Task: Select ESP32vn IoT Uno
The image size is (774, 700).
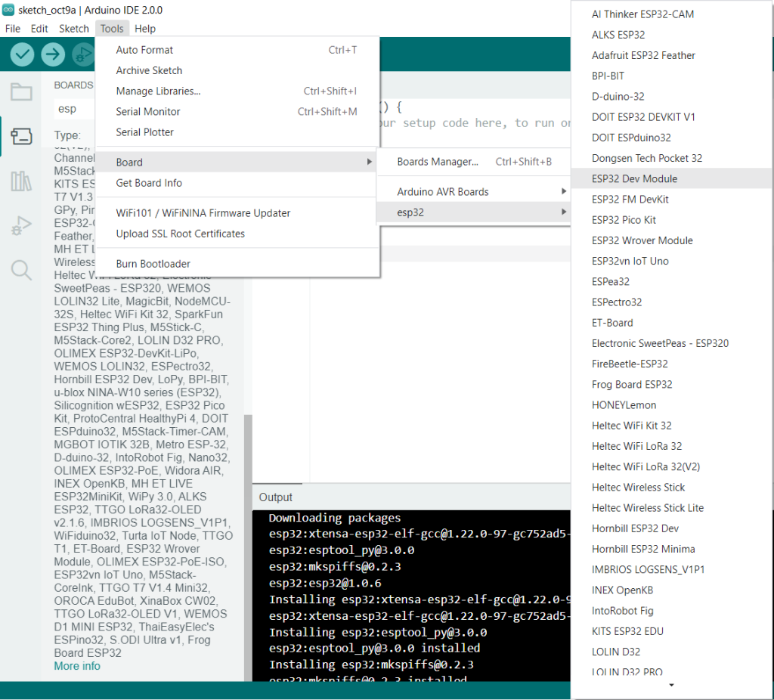Action: pos(671,261)
